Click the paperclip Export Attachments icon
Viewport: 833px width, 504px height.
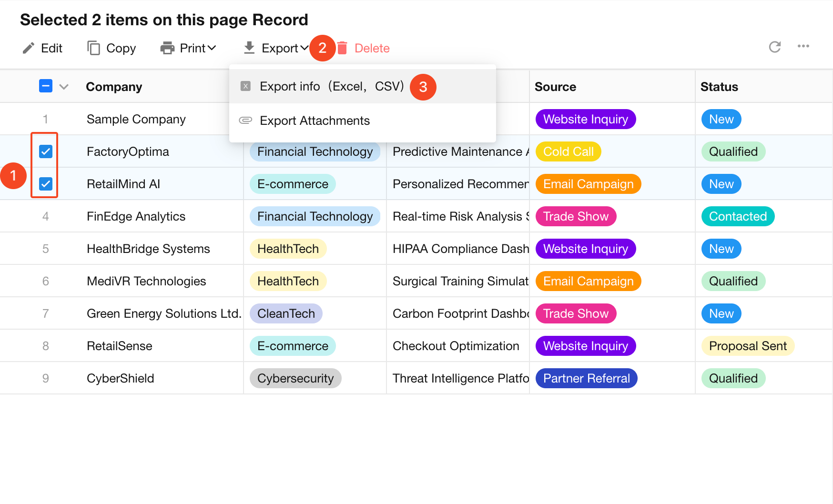(x=245, y=121)
